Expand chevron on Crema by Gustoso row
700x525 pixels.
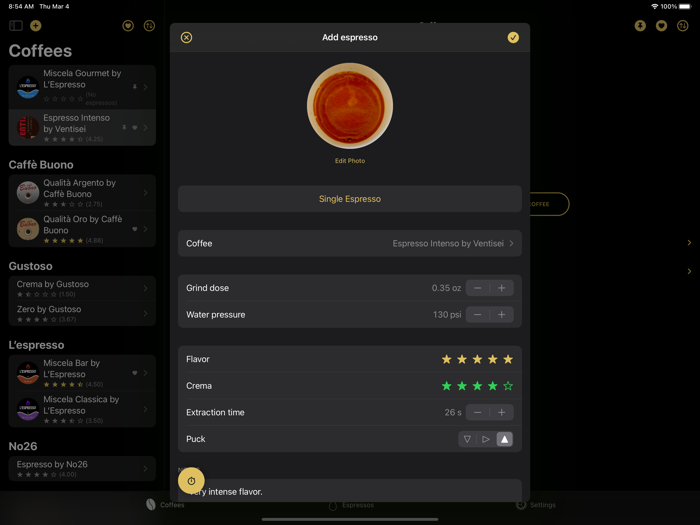tap(146, 288)
